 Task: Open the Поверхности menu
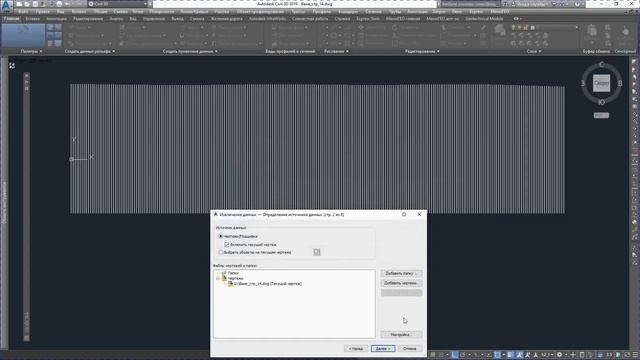[x=161, y=12]
